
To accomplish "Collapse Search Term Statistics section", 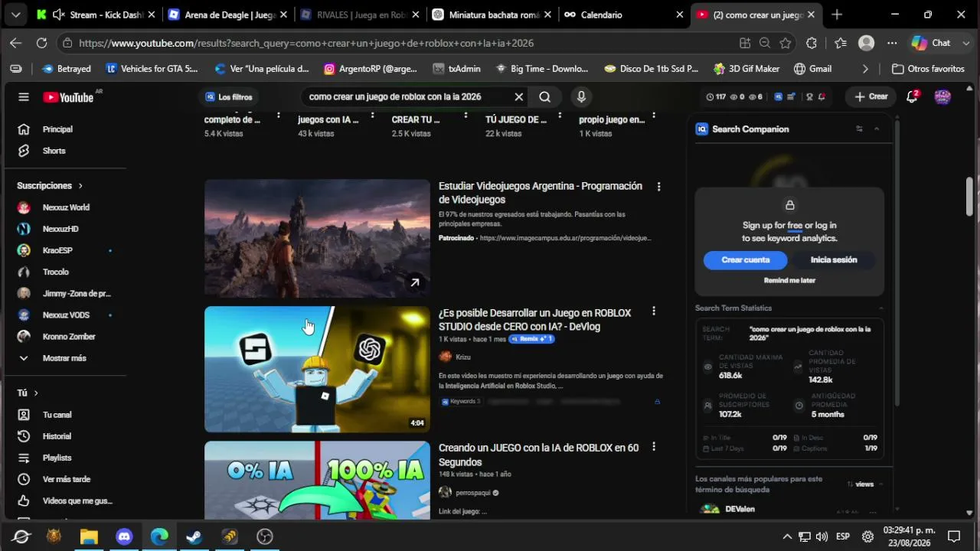I will (x=880, y=308).
